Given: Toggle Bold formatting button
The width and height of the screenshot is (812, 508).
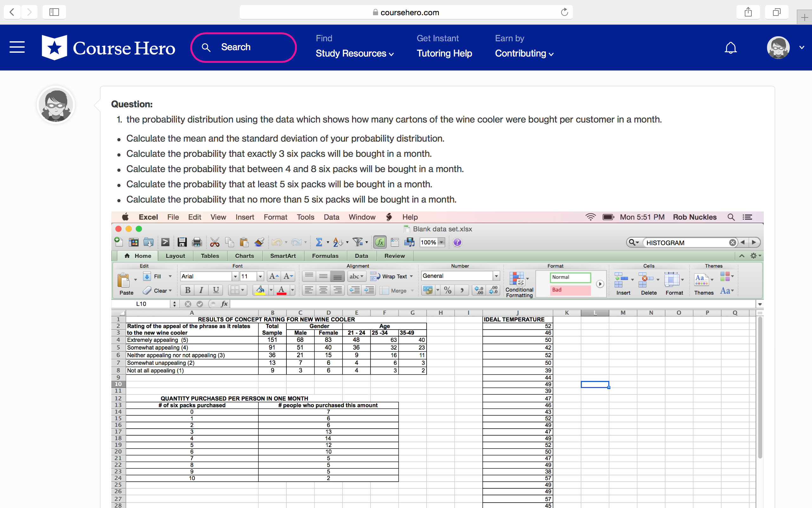Looking at the screenshot, I should [x=187, y=290].
